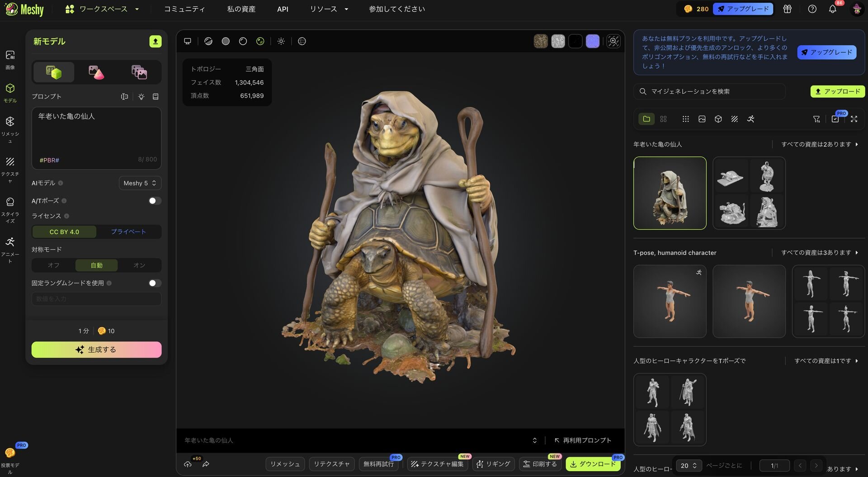Select the black metallic map swatch
Screen dimensions: 868x477
pyautogui.click(x=576, y=41)
